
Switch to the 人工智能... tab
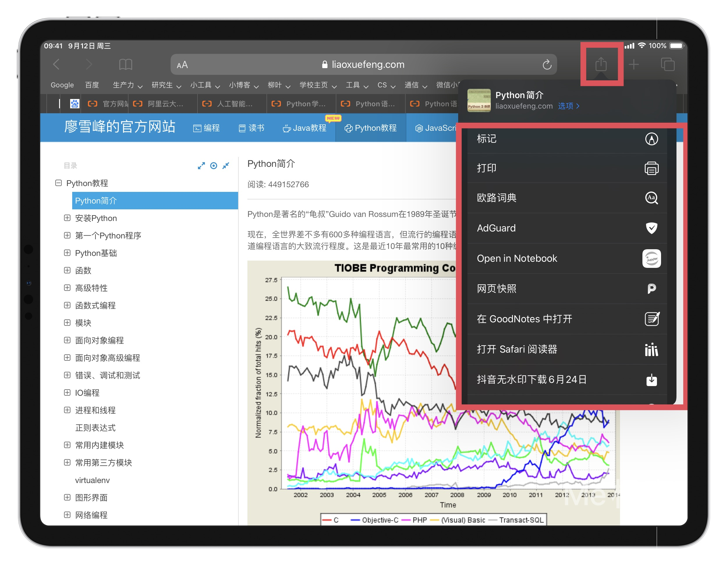pos(232,104)
